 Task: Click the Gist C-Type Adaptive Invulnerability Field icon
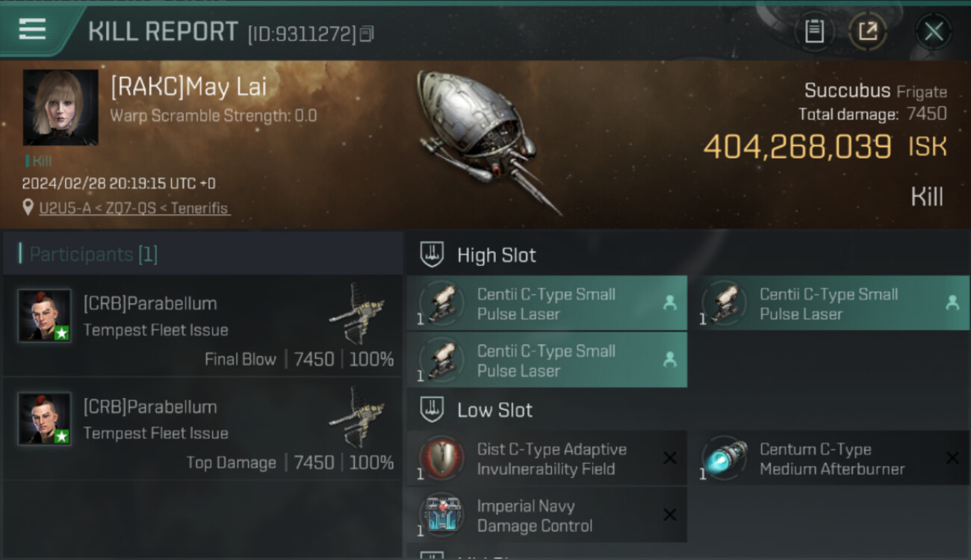pyautogui.click(x=442, y=458)
